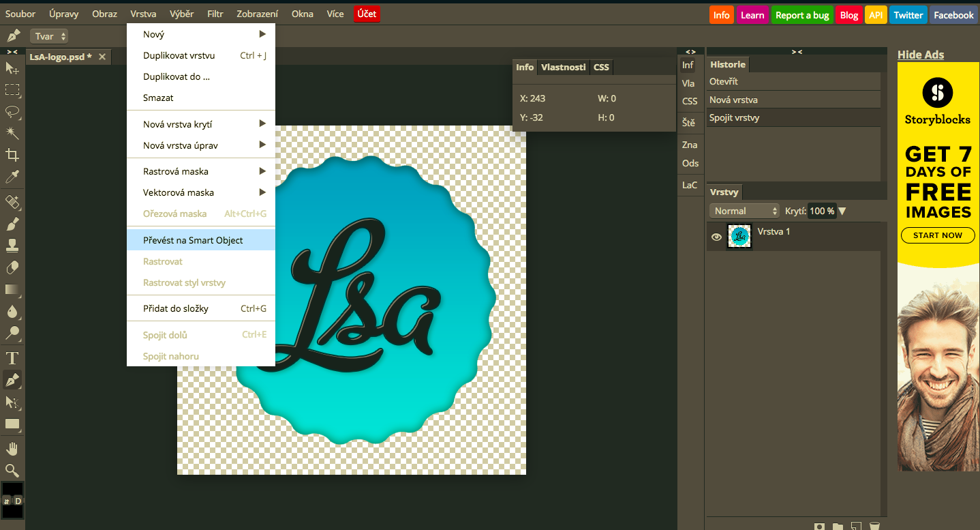The width and height of the screenshot is (980, 530).
Task: Select the Hand tool
Action: 11,447
